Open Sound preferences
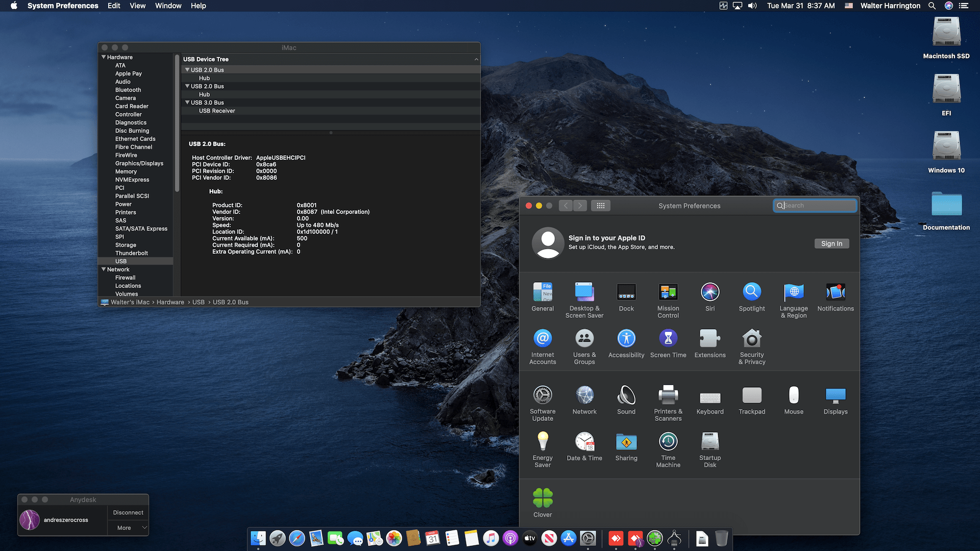Viewport: 980px width, 551px height. coord(626,399)
